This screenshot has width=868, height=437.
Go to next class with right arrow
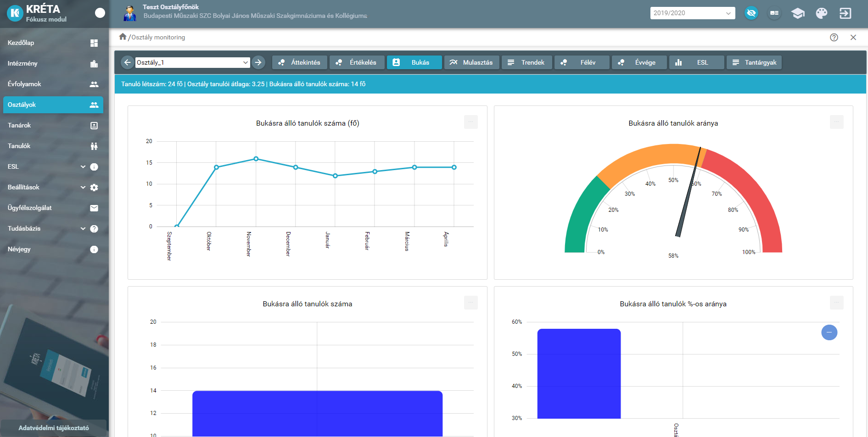258,62
